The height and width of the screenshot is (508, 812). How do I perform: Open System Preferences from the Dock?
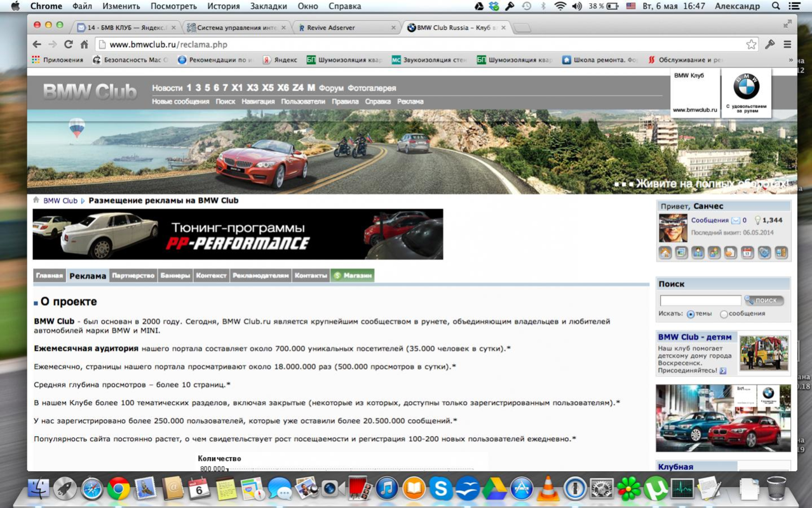pos(601,488)
